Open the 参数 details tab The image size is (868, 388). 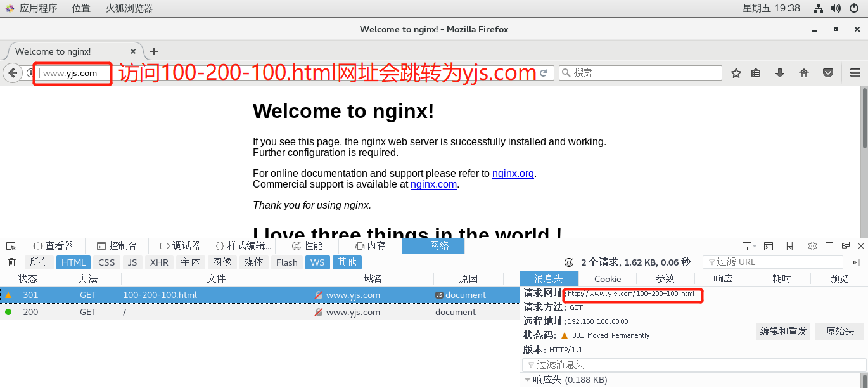click(x=665, y=279)
